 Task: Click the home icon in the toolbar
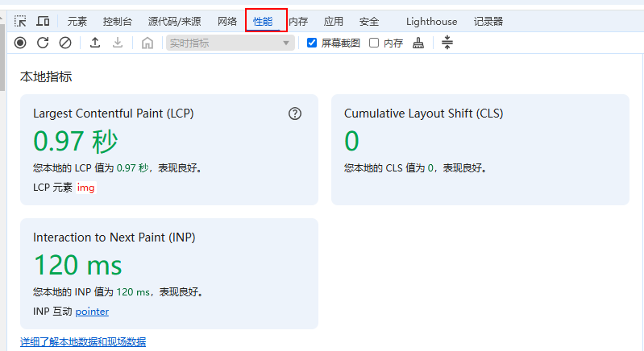pos(147,43)
